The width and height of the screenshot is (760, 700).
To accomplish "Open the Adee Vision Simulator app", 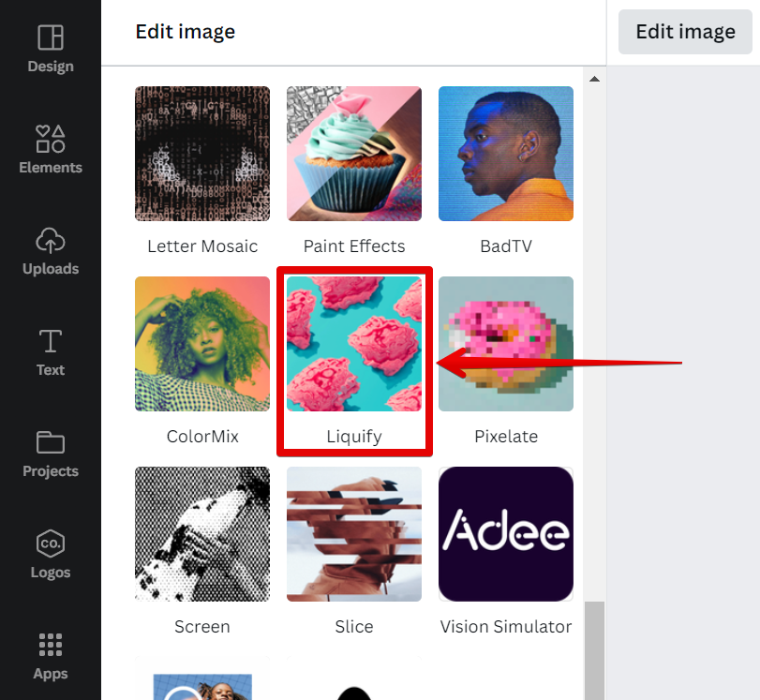I will [x=506, y=534].
